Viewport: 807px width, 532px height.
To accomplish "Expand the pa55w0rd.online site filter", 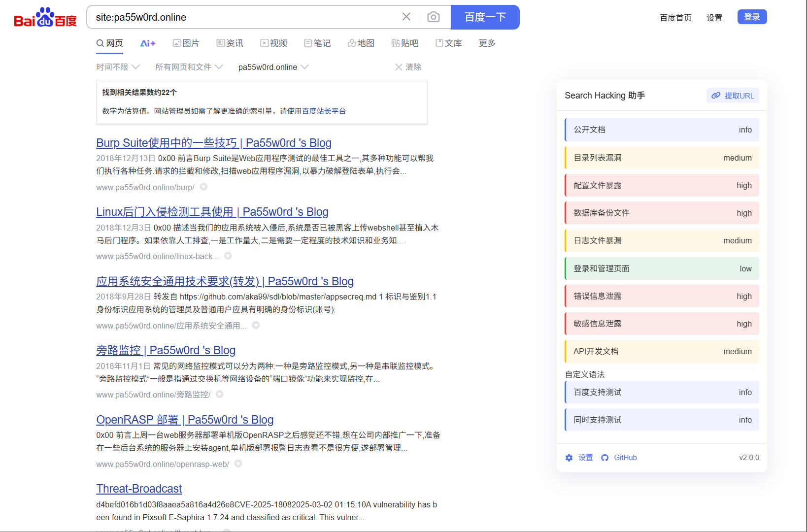I will tap(273, 67).
